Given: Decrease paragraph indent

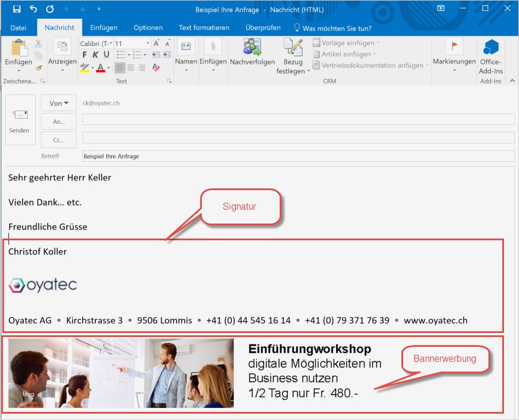Looking at the screenshot, I should point(156,55).
